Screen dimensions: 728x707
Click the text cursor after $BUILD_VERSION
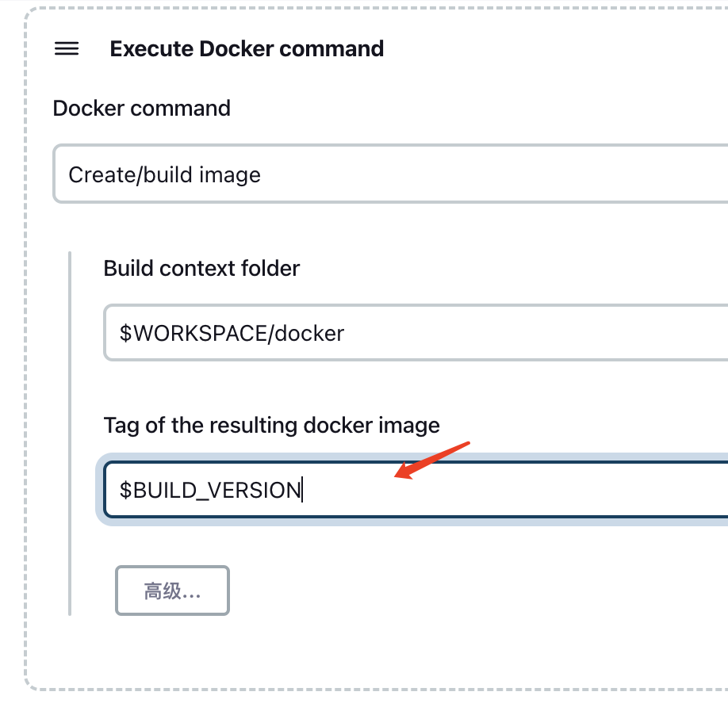click(302, 490)
